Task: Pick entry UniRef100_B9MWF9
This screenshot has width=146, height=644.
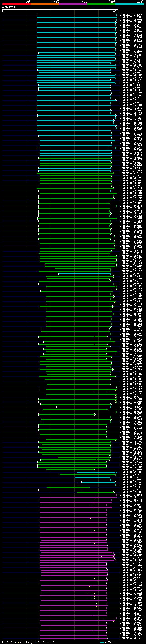Action: pyautogui.click(x=131, y=369)
